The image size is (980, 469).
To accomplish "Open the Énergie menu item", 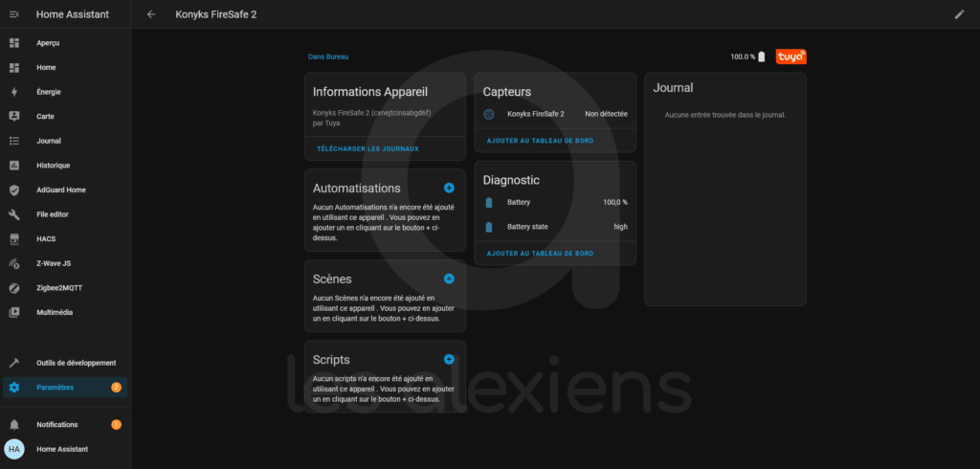I will [65, 92].
